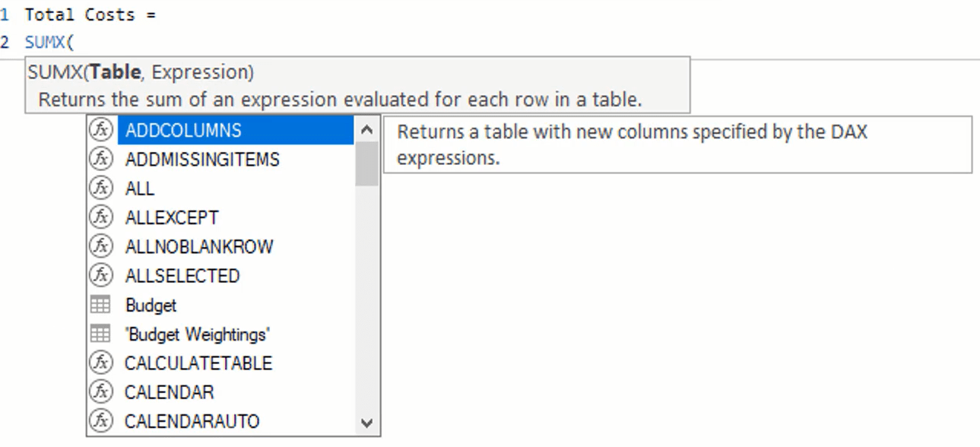Place cursor after SUMX( on line 2
This screenshot has height=447, width=980.
coord(75,42)
